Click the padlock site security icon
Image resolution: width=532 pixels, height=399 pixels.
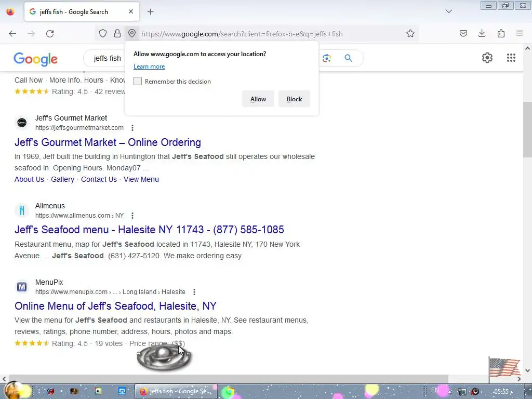(x=117, y=33)
